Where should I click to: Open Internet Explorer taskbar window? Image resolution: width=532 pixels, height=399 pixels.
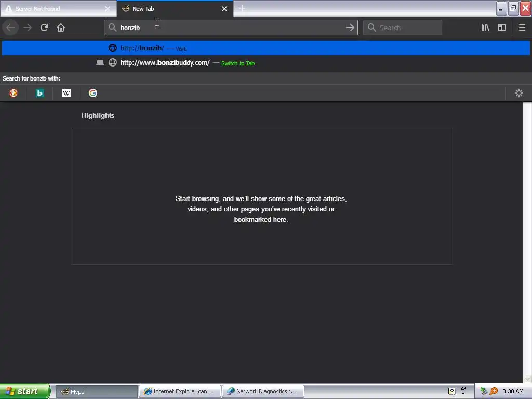180,391
